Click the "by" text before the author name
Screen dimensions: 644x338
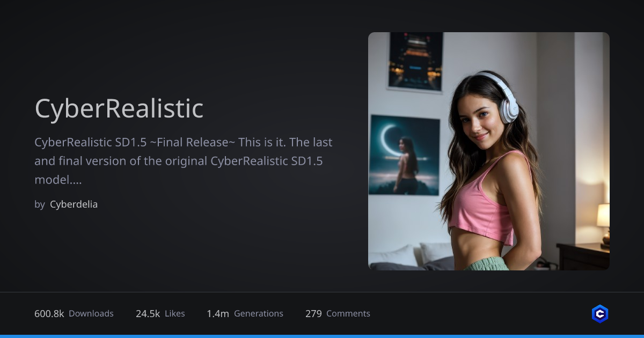(40, 204)
